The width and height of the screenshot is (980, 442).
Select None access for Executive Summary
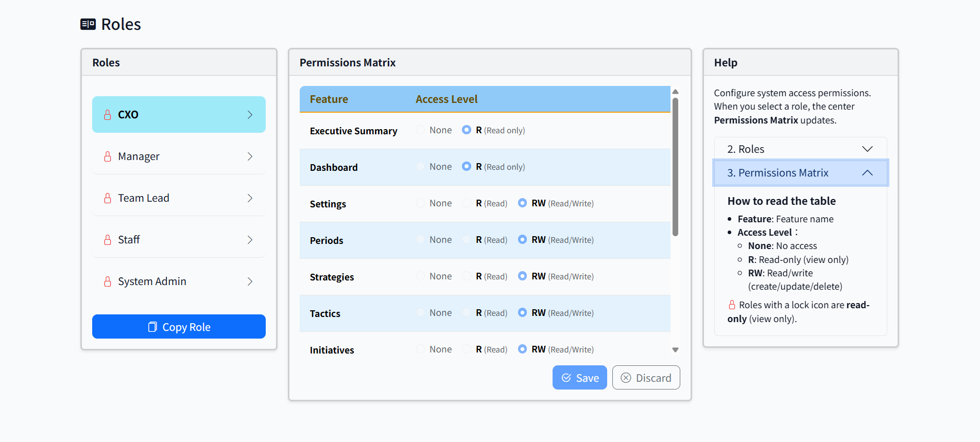[x=420, y=130]
